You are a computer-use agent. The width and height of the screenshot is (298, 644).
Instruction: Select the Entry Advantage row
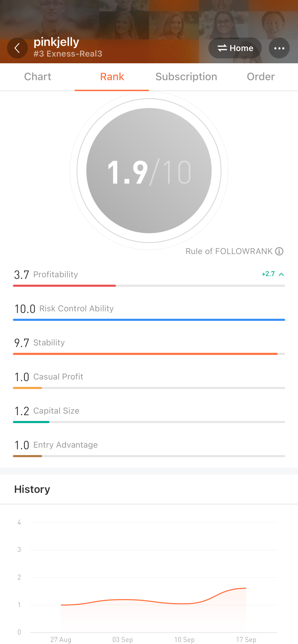pos(149,448)
